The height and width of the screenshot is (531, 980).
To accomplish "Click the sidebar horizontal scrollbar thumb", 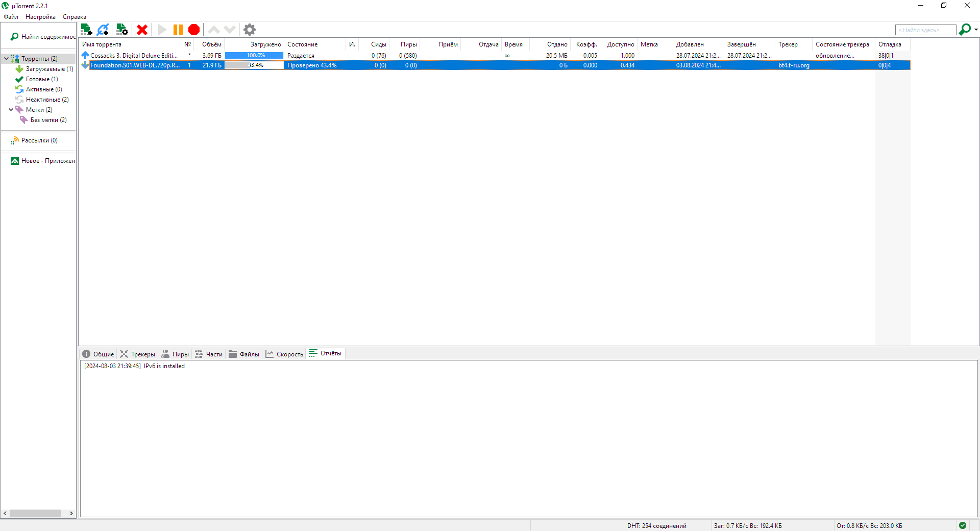I will pos(35,514).
